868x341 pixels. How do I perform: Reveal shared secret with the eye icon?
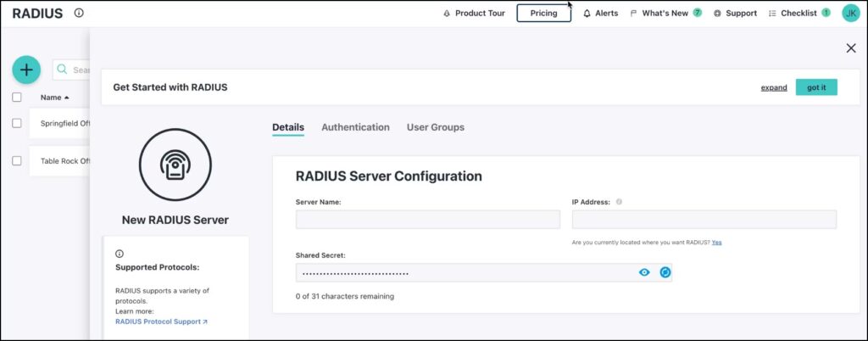pyautogui.click(x=644, y=272)
